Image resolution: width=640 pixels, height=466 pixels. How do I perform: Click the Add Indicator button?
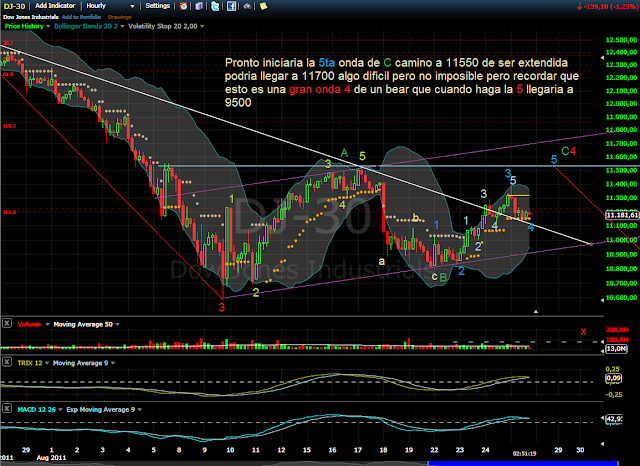[x=55, y=6]
